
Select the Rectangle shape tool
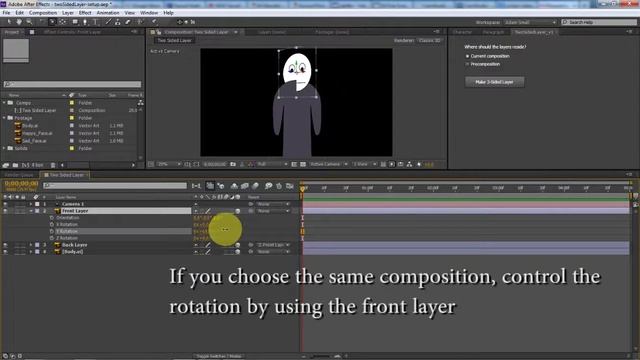click(x=75, y=22)
